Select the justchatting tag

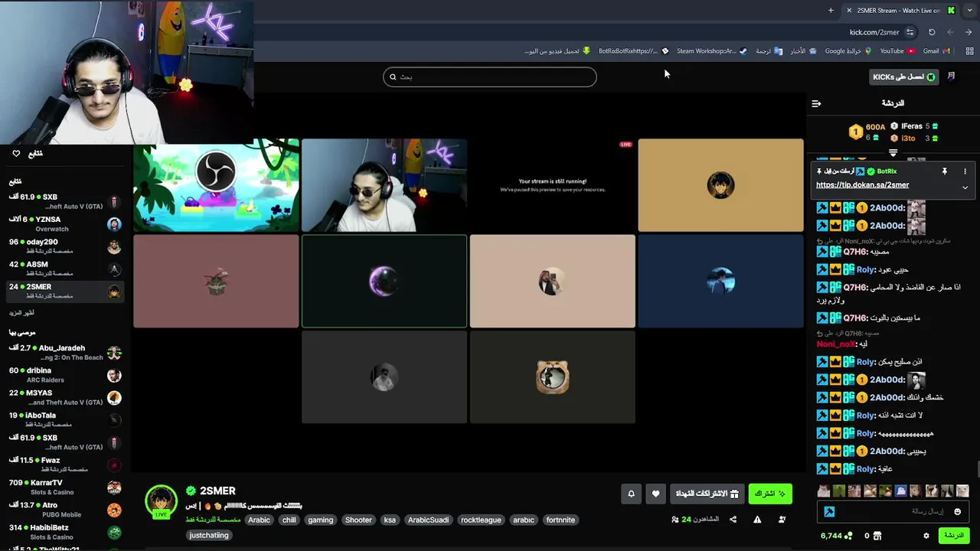pos(209,535)
